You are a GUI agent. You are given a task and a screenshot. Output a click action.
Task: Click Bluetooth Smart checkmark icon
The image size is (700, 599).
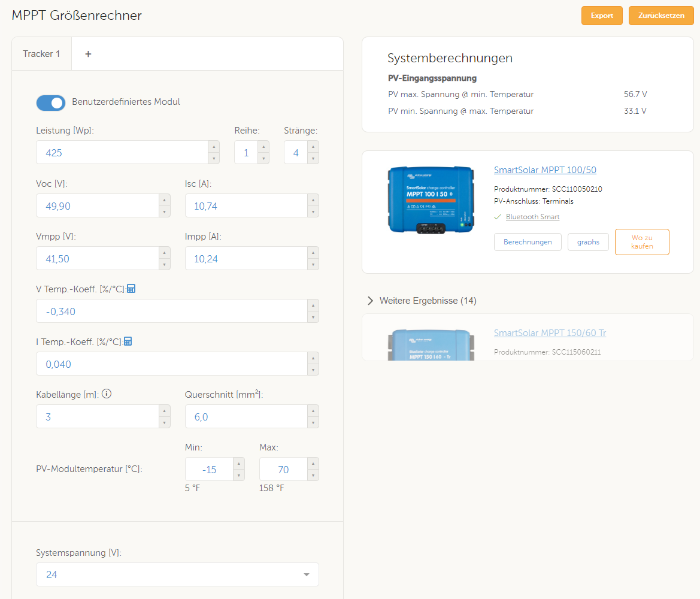click(498, 217)
